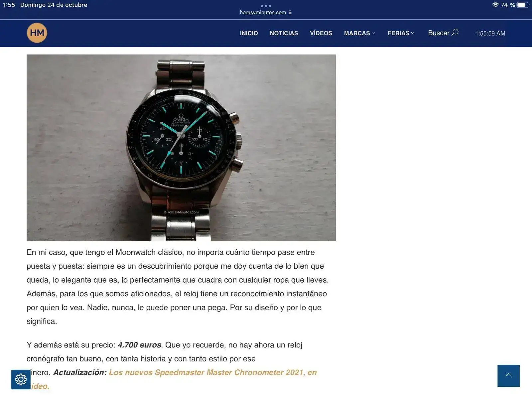Open the settings gear widget
532x399 pixels.
pyautogui.click(x=21, y=379)
